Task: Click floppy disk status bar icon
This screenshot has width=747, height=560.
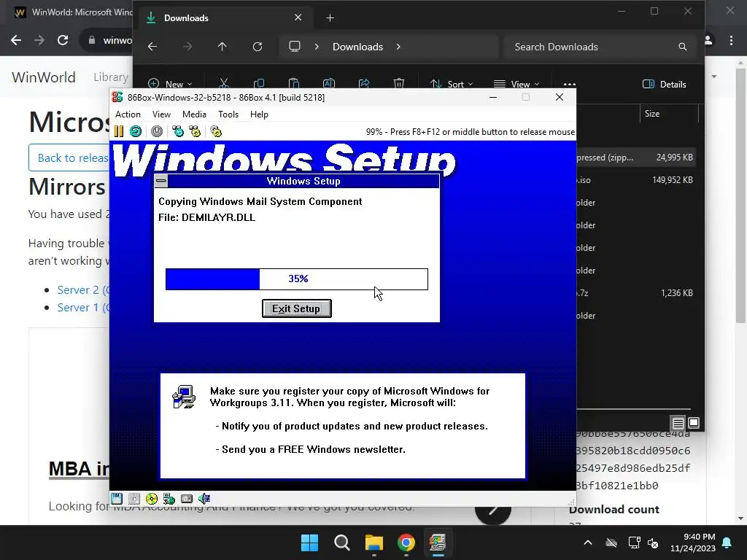Action: point(117,499)
